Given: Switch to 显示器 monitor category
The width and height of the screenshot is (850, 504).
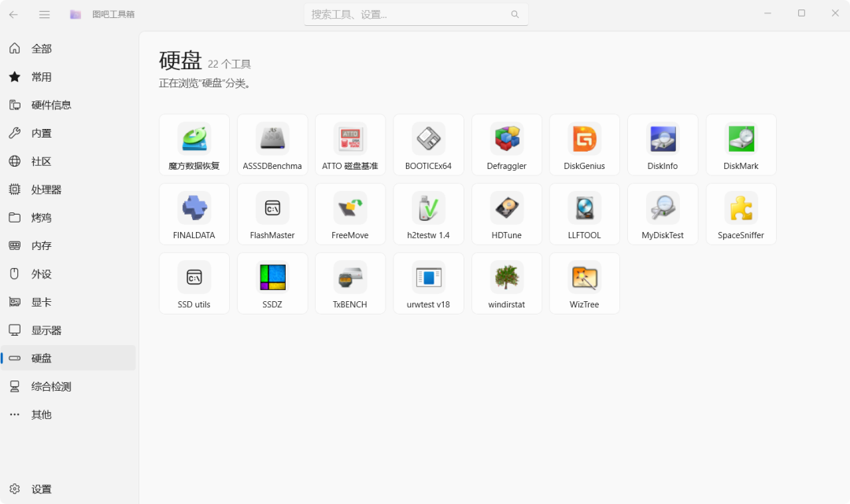Looking at the screenshot, I should pyautogui.click(x=68, y=330).
